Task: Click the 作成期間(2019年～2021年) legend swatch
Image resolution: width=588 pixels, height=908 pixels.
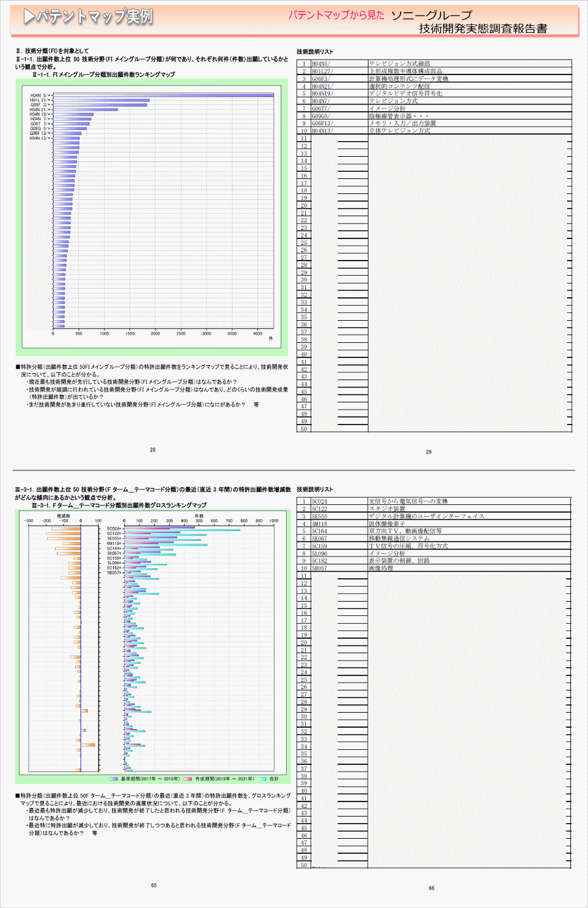Action: (188, 779)
